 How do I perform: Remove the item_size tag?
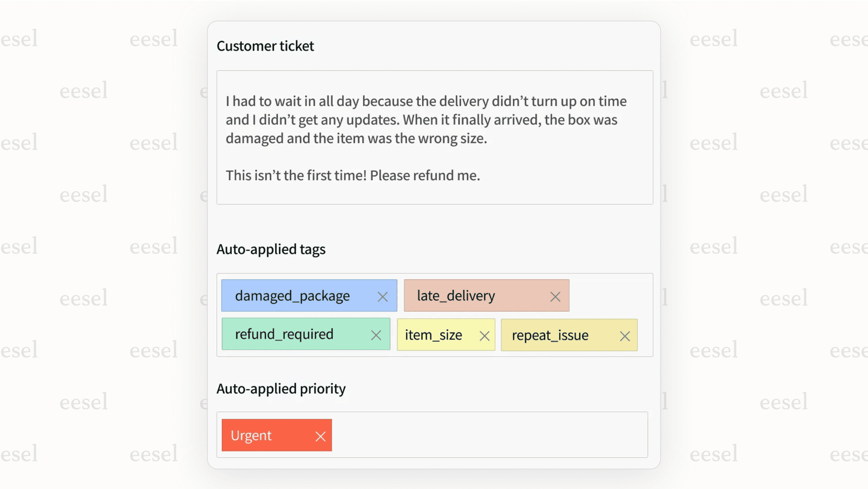pyautogui.click(x=484, y=336)
